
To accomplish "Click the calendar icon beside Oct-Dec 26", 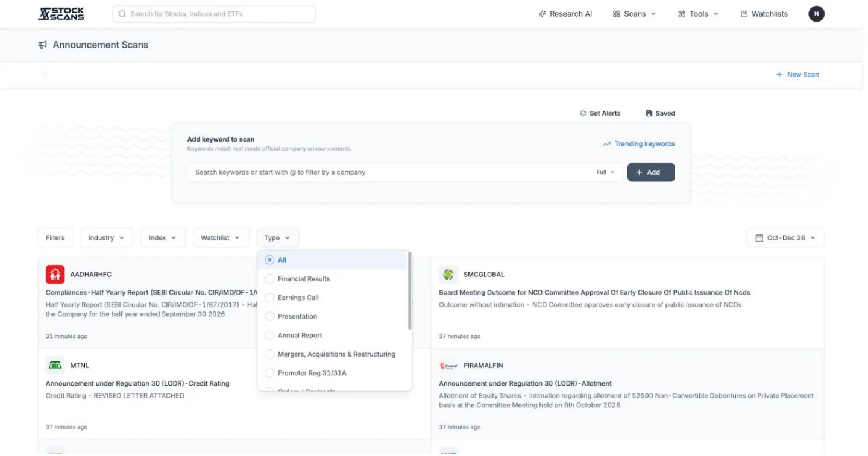I will pos(759,238).
